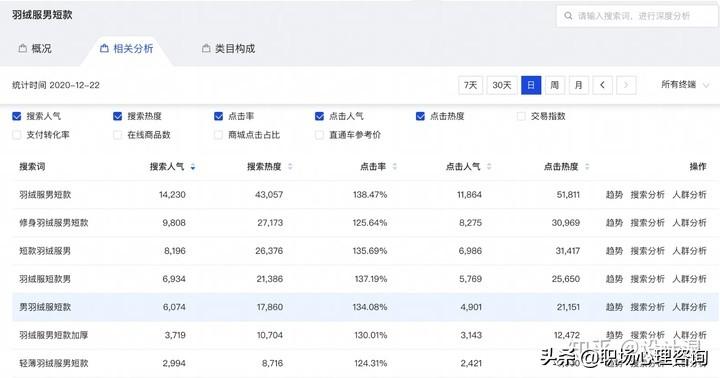Screen dimensions: 720x378
Task: Enable the 交易指数 checkbox
Action: pos(521,116)
